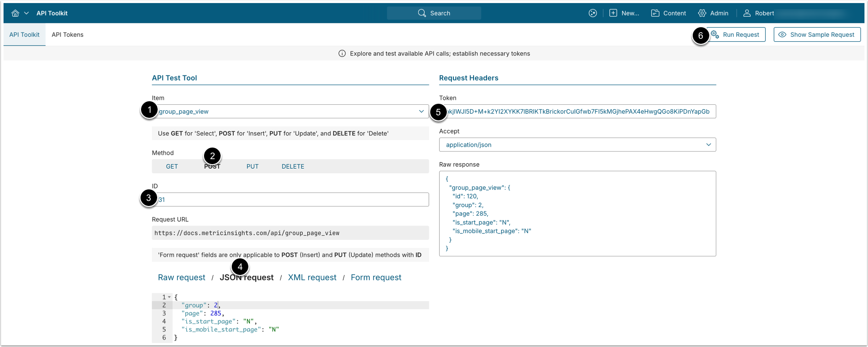Click into the ID input field

pyautogui.click(x=292, y=199)
